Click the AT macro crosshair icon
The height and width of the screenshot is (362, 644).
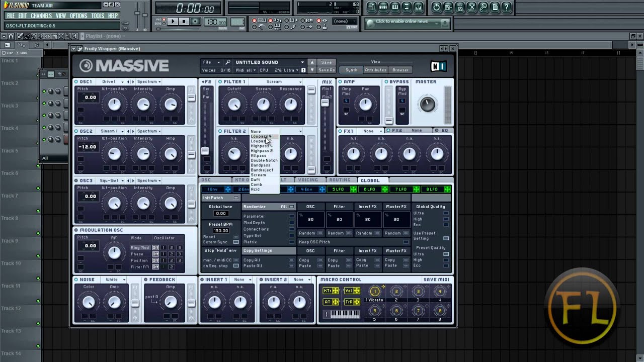point(336,302)
